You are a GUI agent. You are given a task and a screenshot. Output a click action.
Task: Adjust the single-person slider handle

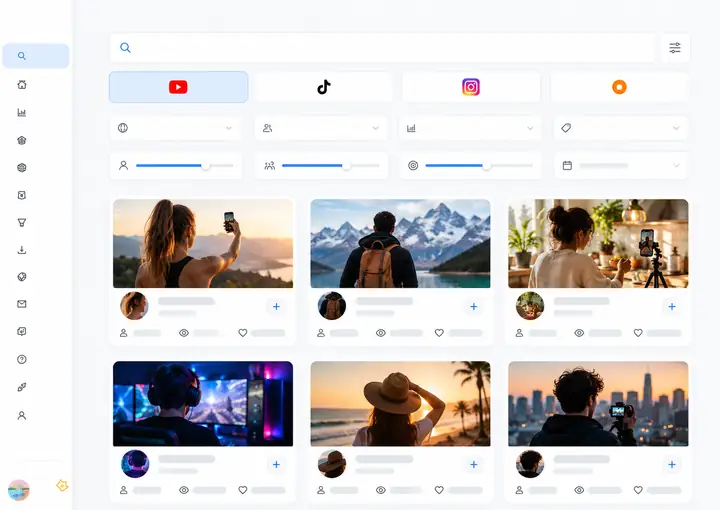(206, 166)
